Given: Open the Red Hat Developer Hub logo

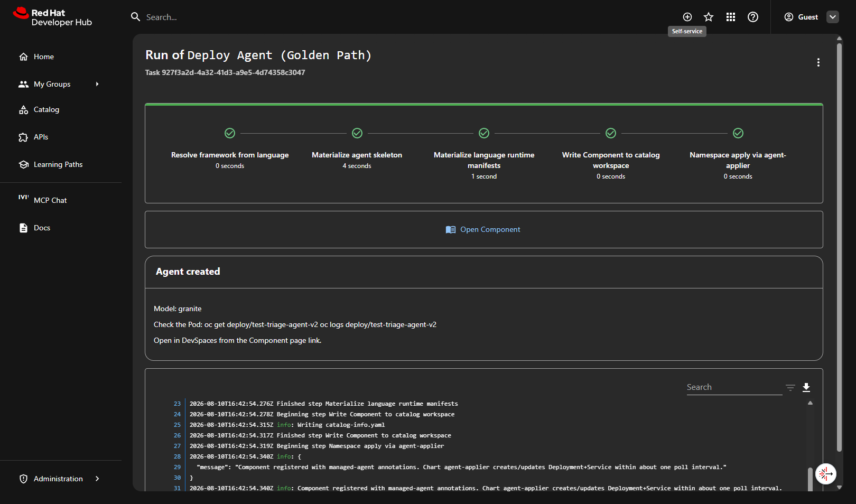Looking at the screenshot, I should [x=52, y=17].
